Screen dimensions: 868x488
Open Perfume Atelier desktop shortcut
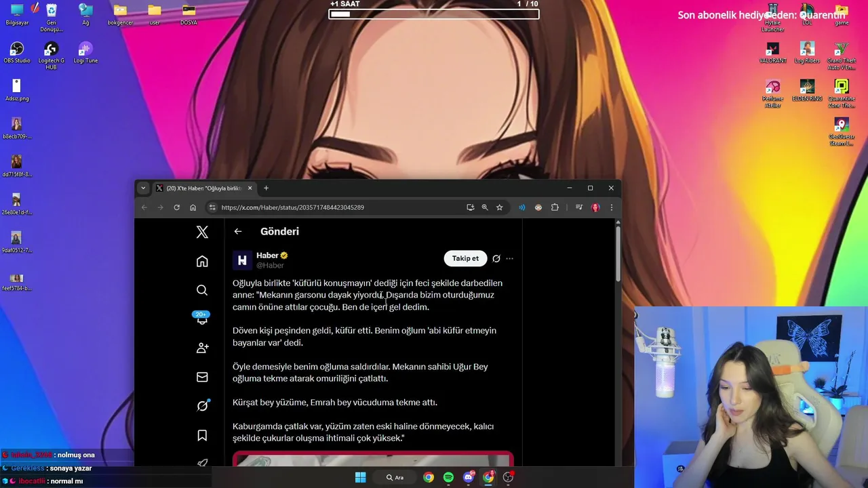(x=772, y=94)
